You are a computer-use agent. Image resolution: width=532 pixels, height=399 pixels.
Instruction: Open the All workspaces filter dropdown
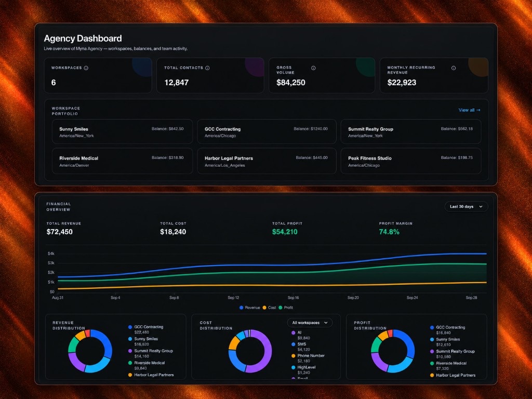point(310,323)
